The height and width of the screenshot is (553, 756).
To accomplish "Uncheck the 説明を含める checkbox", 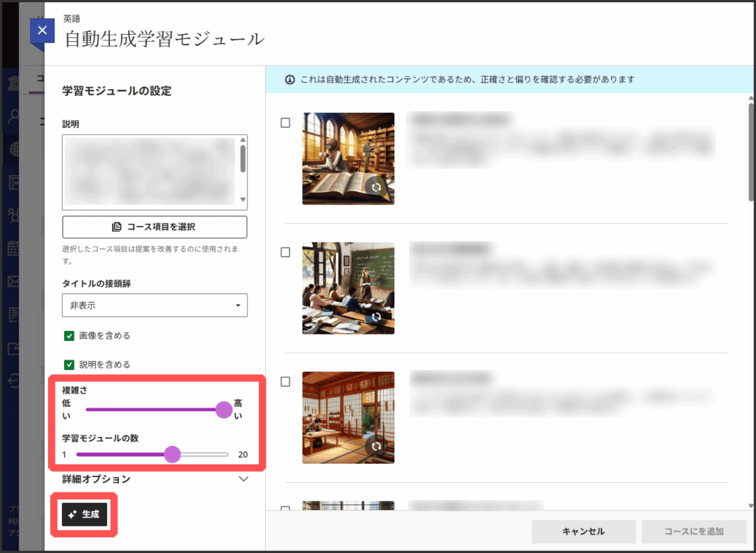I will click(x=69, y=364).
